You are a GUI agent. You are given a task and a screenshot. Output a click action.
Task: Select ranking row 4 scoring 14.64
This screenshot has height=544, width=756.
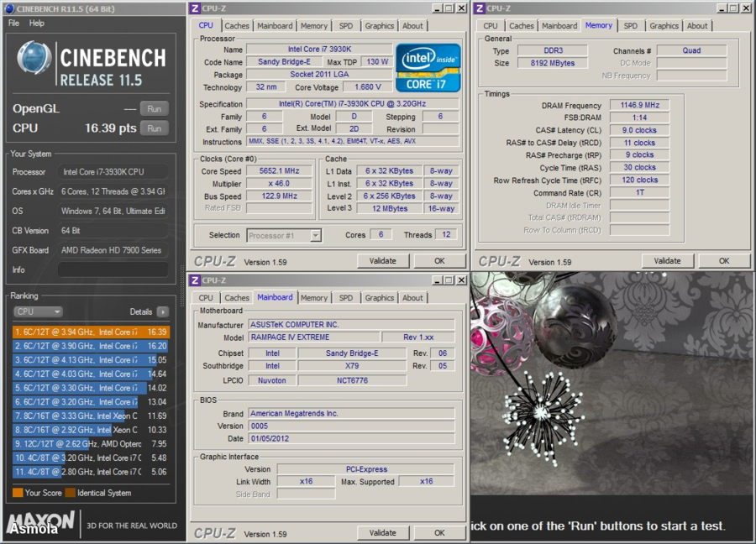[x=91, y=374]
